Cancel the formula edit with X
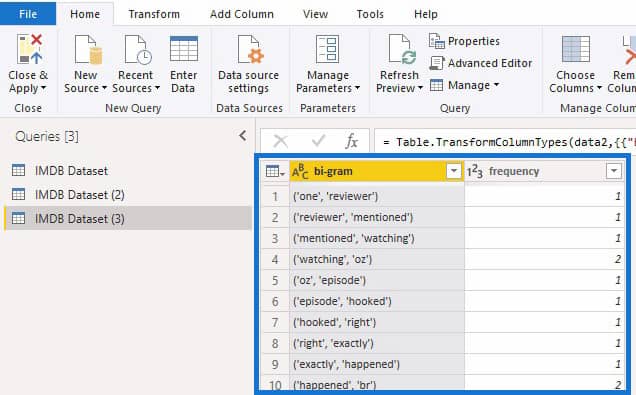The height and width of the screenshot is (395, 636). 280,142
